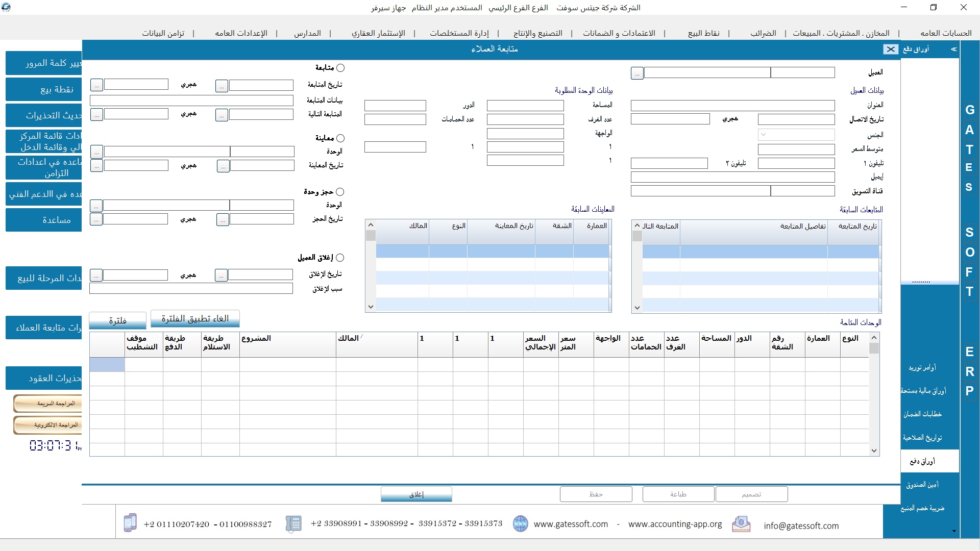Click the مساعدة side button
The height and width of the screenshot is (551, 980).
pos(44,220)
